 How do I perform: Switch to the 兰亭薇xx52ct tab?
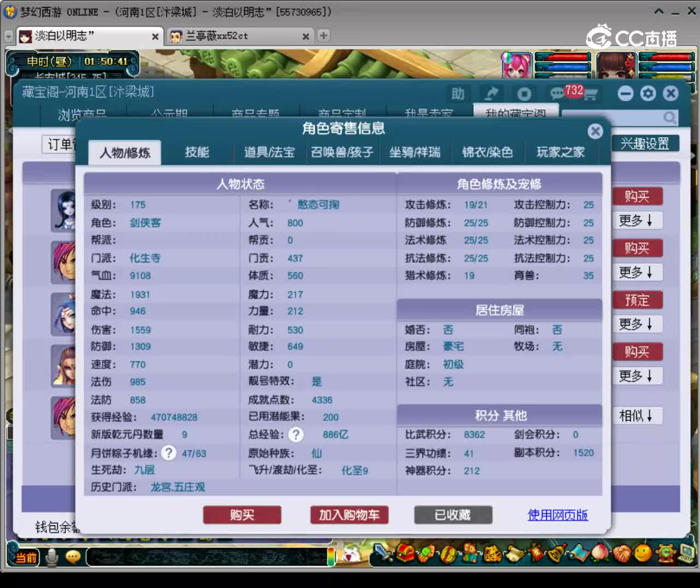pyautogui.click(x=240, y=36)
